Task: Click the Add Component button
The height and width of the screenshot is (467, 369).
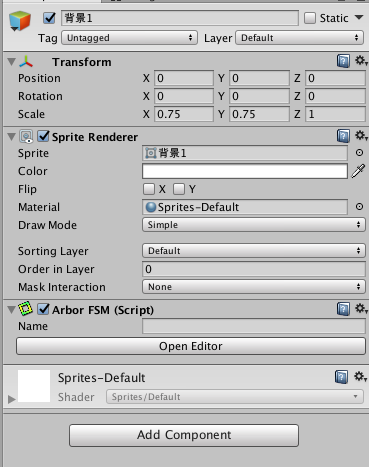Action: coord(184,435)
